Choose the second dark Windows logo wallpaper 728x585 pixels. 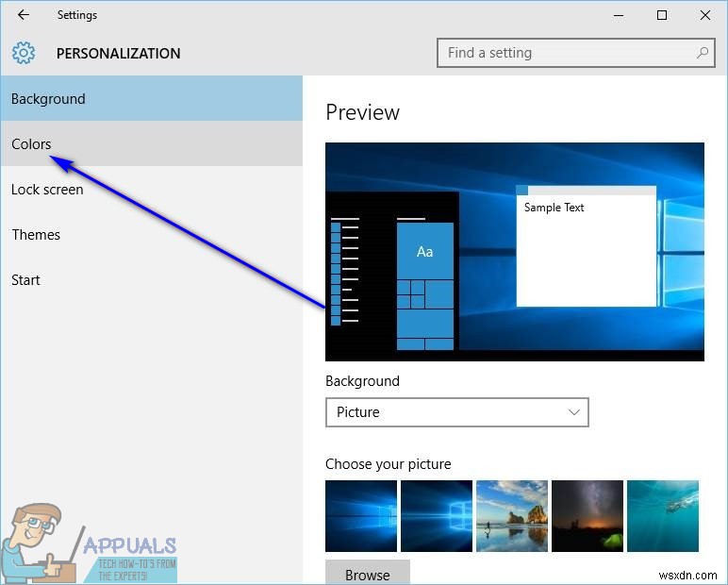tap(437, 516)
